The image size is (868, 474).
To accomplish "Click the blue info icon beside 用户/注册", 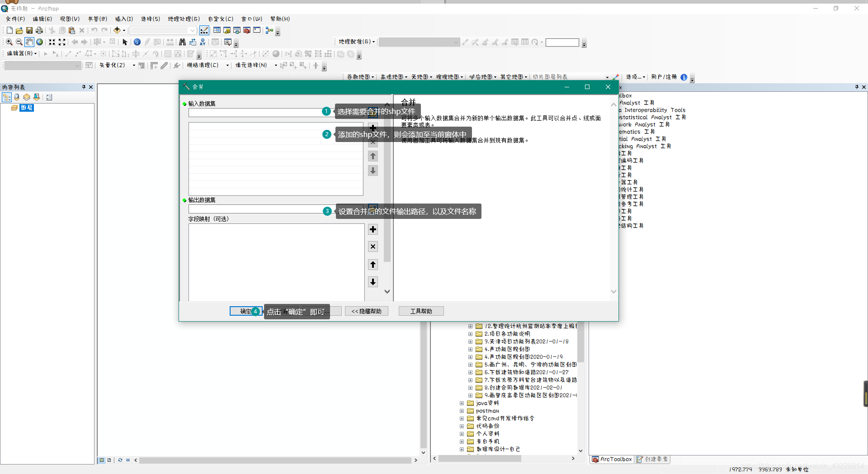I will coord(684,77).
